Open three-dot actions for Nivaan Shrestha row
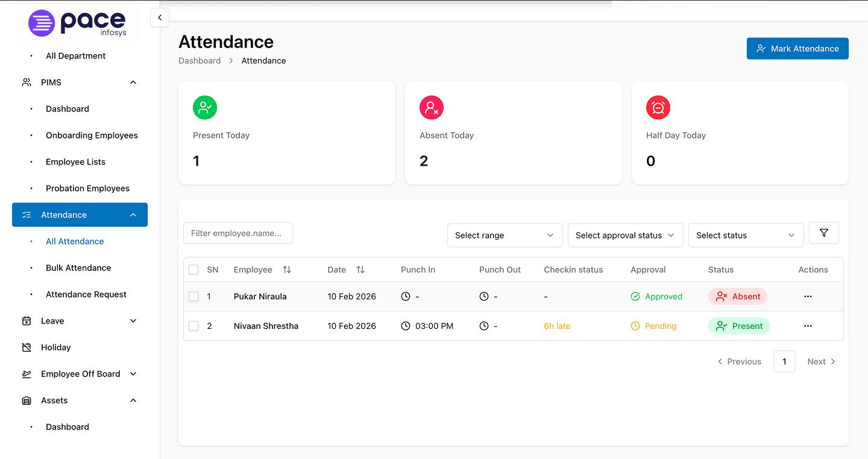Viewport: 868px width, 459px height. point(808,326)
